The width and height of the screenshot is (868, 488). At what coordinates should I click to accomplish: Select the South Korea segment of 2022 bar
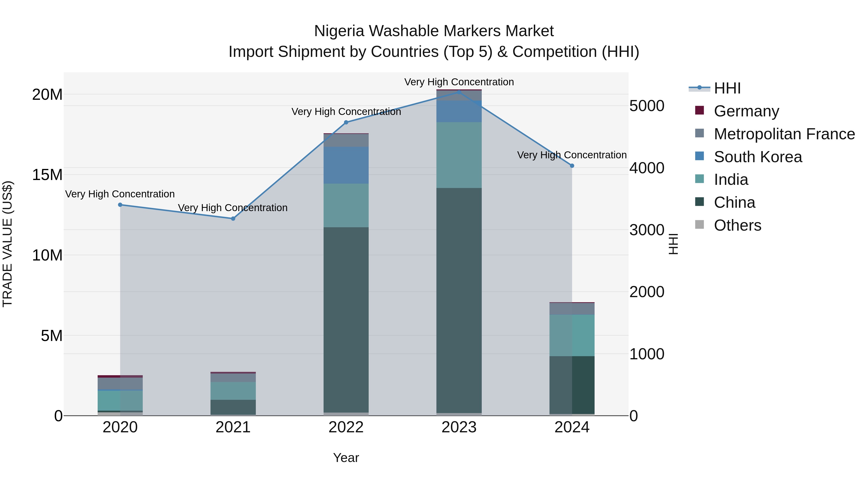346,165
